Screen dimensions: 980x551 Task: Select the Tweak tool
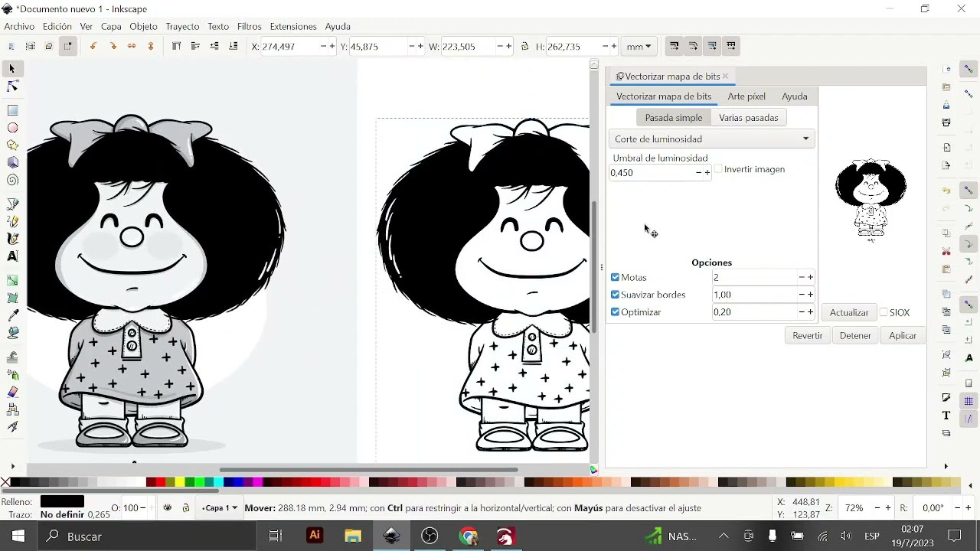pyautogui.click(x=12, y=357)
